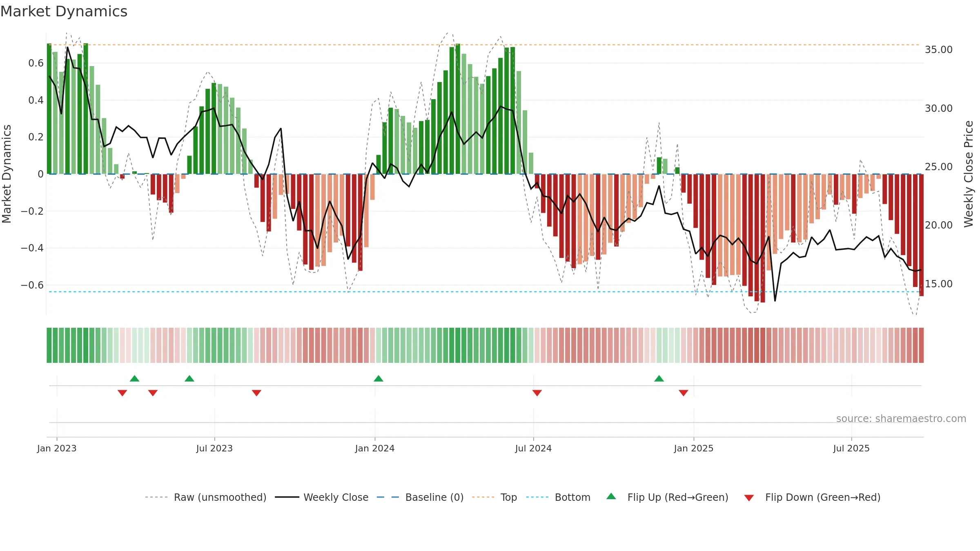Click the first dark green bar at far left
Image resolution: width=980 pixels, height=551 pixels.
pos(49,109)
